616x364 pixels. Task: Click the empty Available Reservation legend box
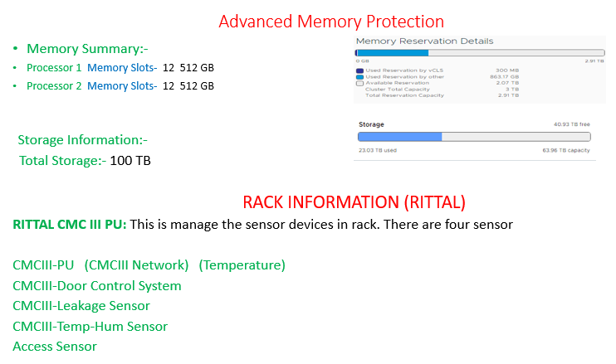[x=359, y=83]
